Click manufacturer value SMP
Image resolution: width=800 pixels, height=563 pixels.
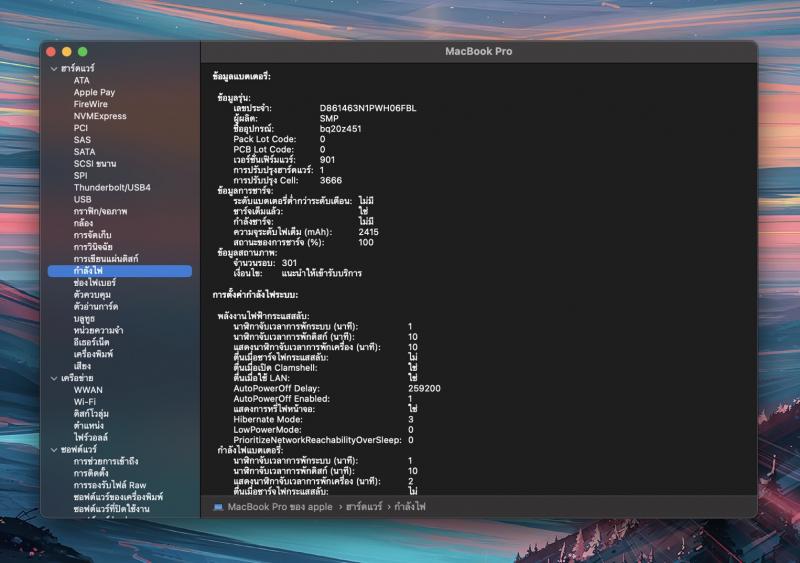(x=329, y=118)
